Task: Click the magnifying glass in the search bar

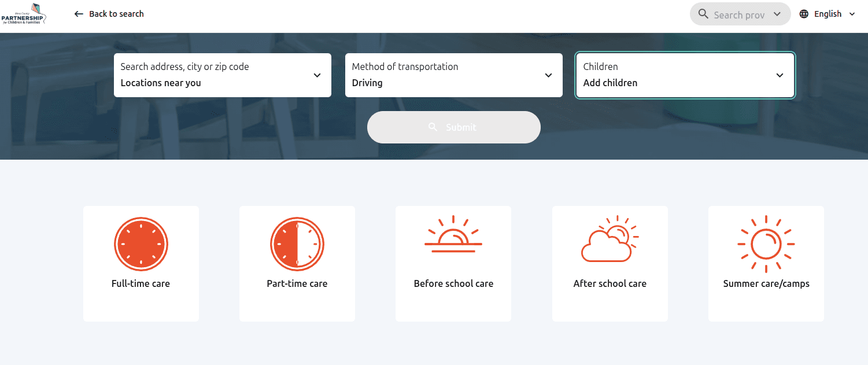Action: pyautogui.click(x=703, y=13)
